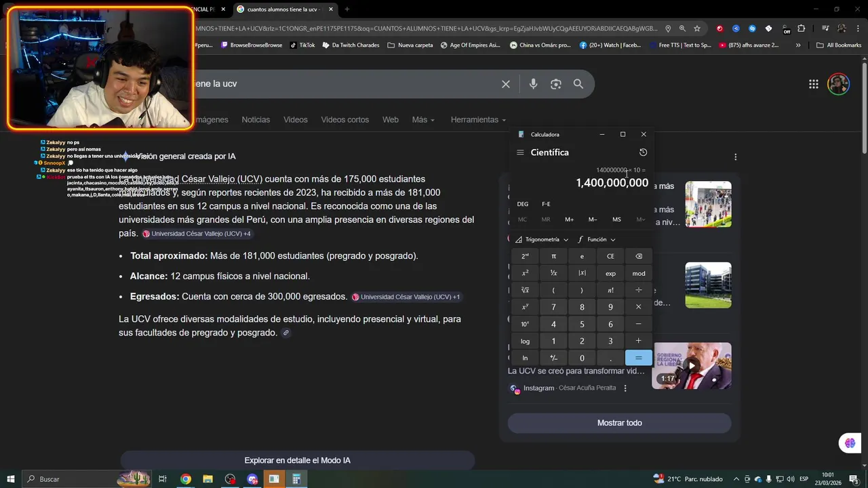Image resolution: width=868 pixels, height=488 pixels.
Task: Expand the Función dropdown
Action: [597, 239]
